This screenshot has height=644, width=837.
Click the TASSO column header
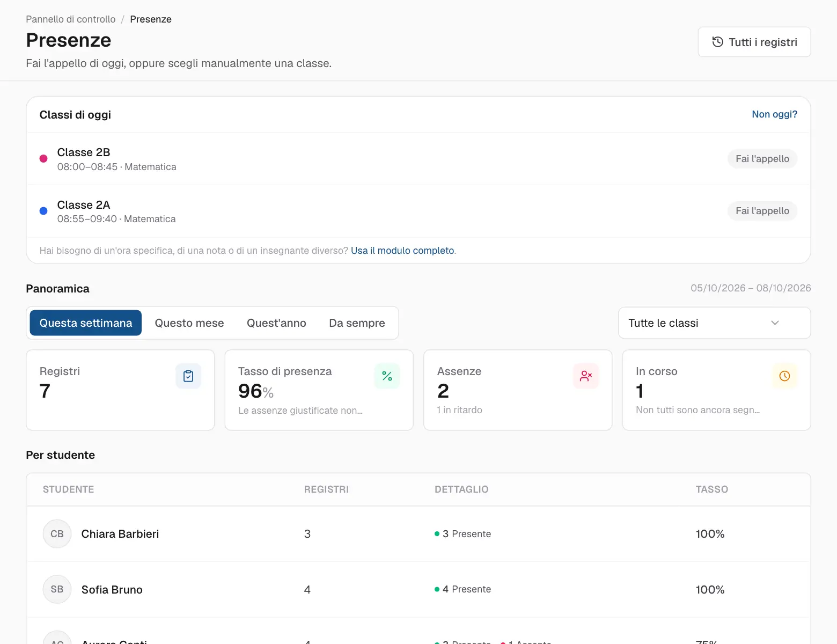pos(712,489)
